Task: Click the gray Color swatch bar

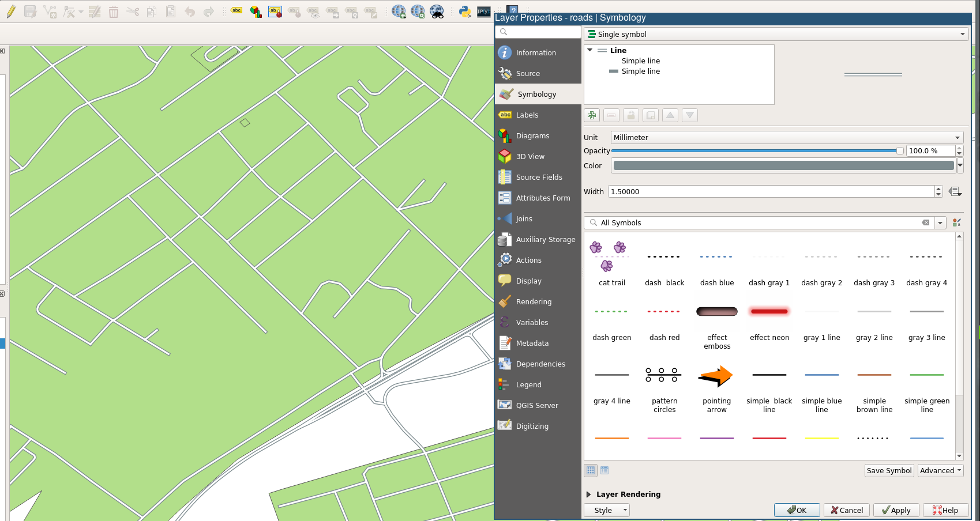Action: click(x=783, y=165)
